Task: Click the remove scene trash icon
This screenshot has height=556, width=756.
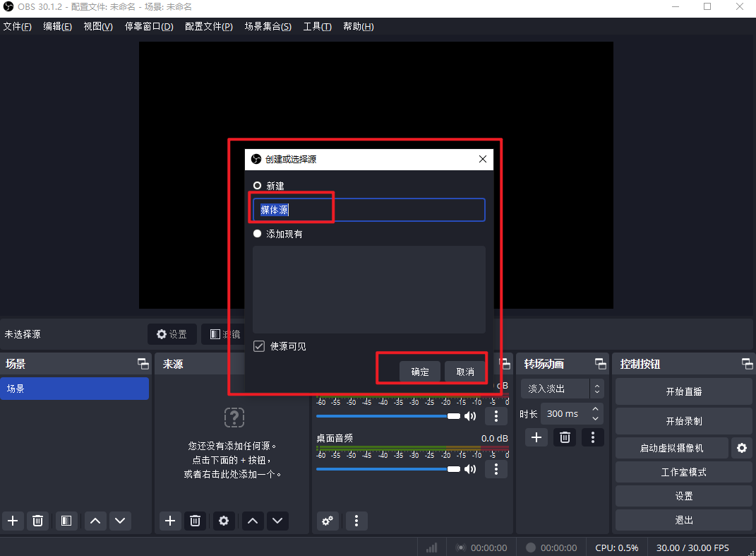Action: pyautogui.click(x=38, y=521)
